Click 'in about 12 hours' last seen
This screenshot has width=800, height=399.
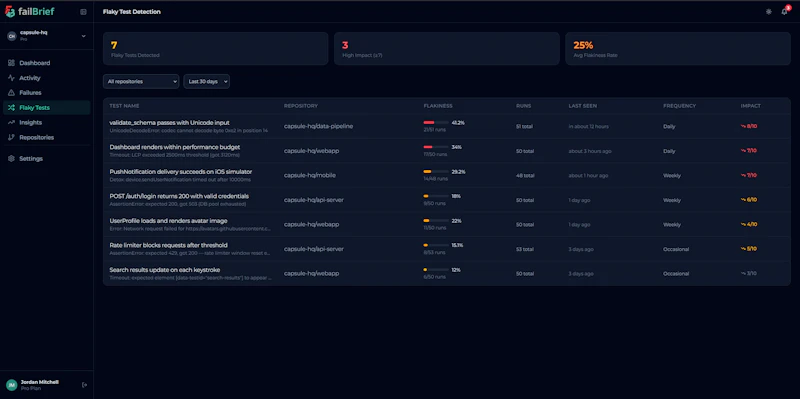point(588,126)
